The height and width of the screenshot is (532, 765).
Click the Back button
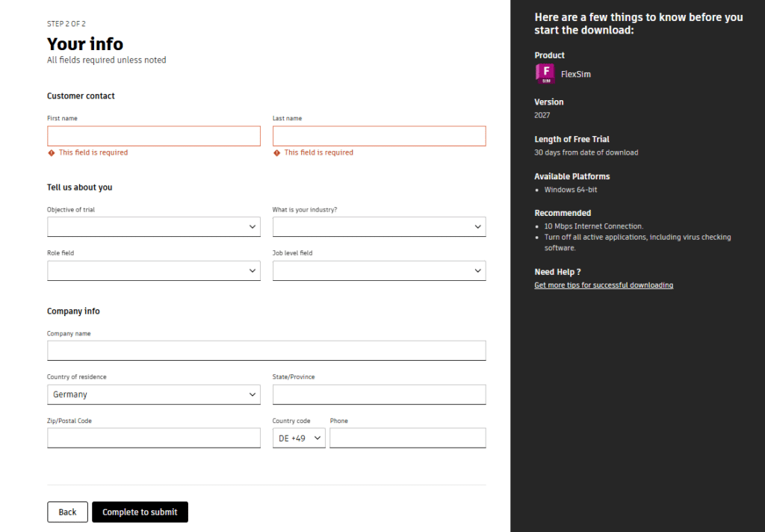(67, 512)
